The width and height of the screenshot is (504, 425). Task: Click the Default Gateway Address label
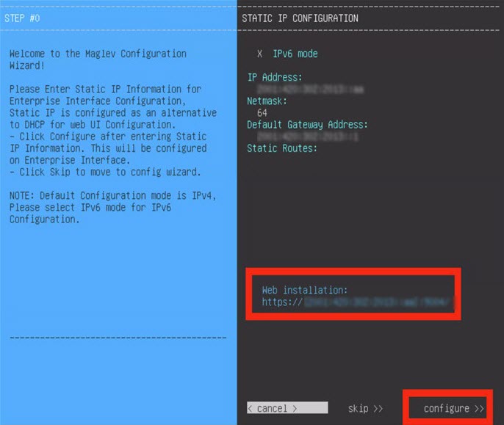tap(307, 125)
